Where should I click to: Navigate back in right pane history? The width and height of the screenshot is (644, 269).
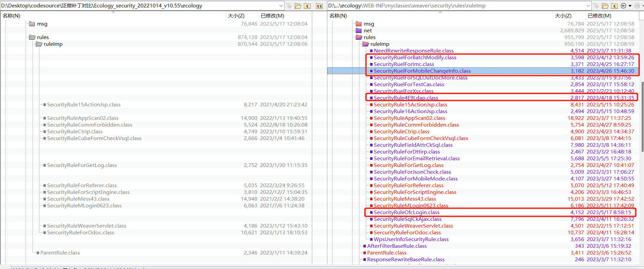tap(624, 6)
